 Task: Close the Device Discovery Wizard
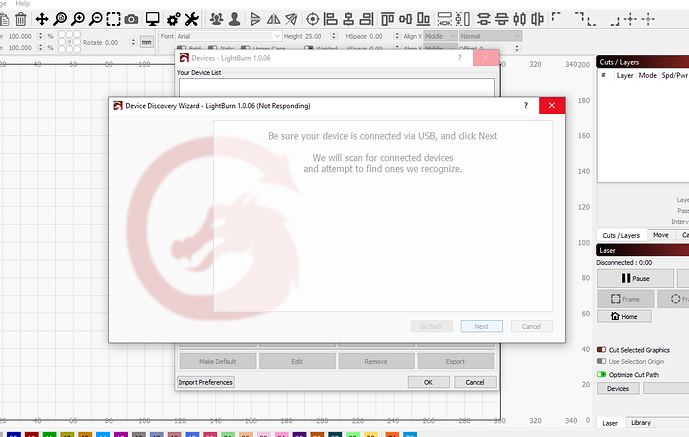552,105
